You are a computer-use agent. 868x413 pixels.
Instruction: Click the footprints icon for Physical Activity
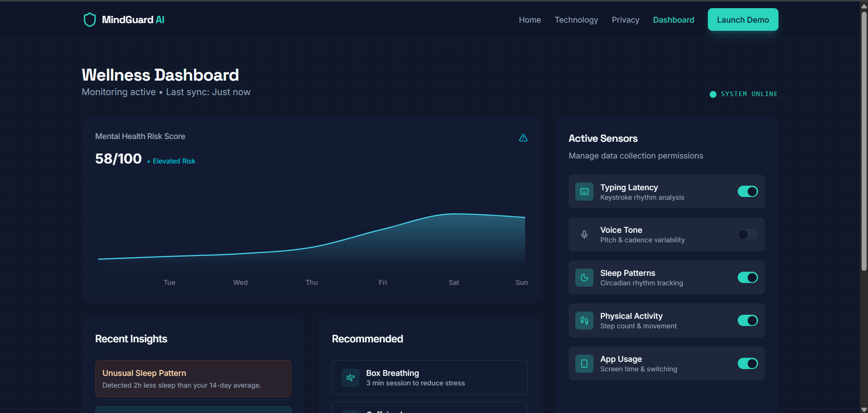point(584,321)
